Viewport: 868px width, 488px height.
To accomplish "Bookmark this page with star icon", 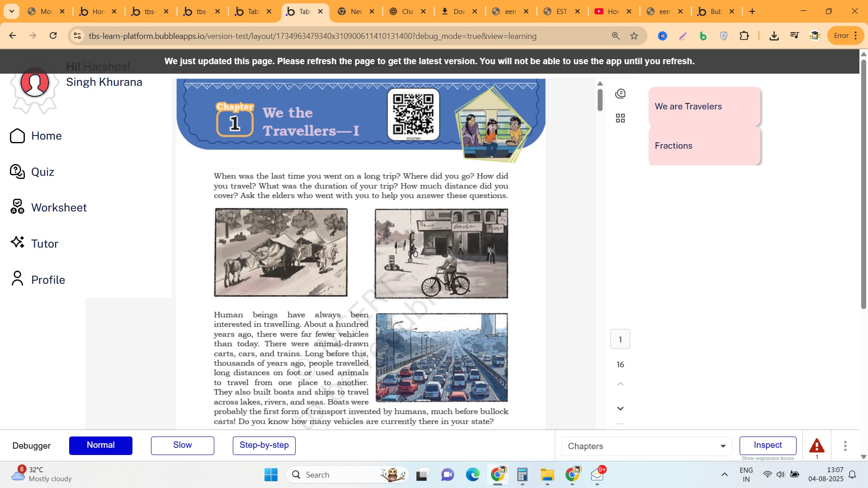I will pyautogui.click(x=634, y=36).
